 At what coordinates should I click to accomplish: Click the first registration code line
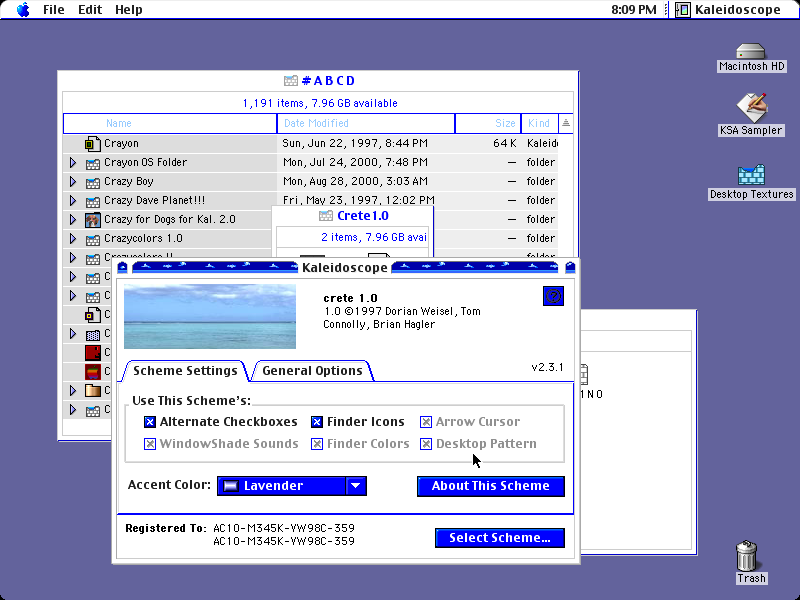pos(284,528)
